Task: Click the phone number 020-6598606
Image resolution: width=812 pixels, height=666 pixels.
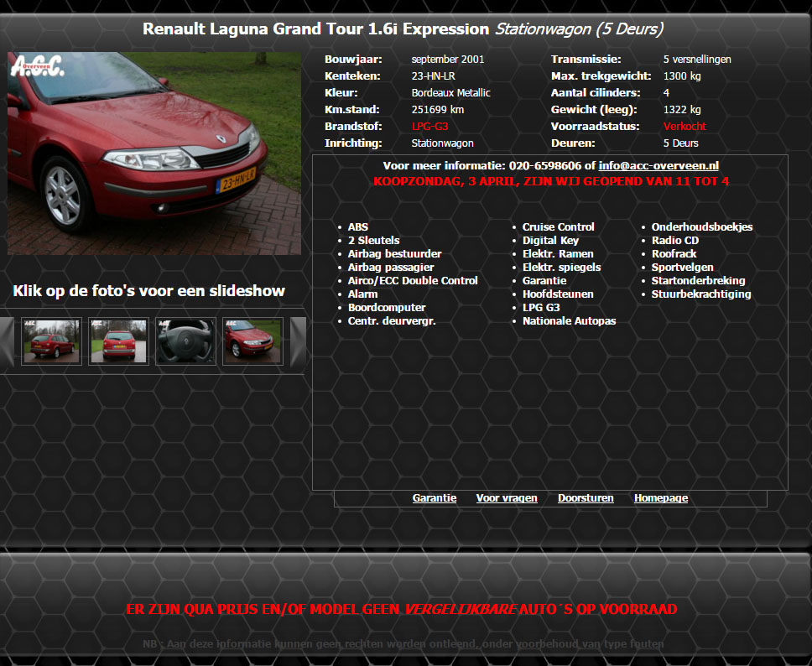Action: 545,166
